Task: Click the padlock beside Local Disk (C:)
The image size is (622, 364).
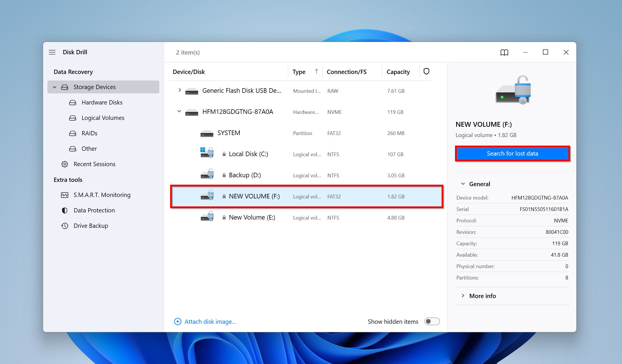Action: (224, 154)
